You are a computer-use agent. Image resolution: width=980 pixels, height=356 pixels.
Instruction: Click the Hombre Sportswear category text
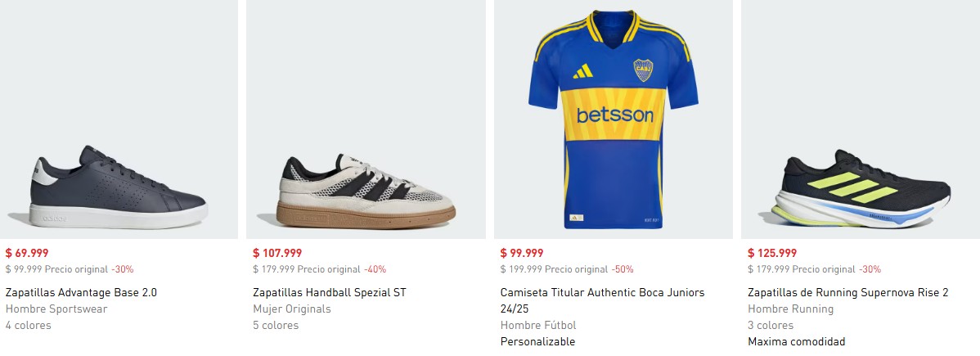[56, 309]
